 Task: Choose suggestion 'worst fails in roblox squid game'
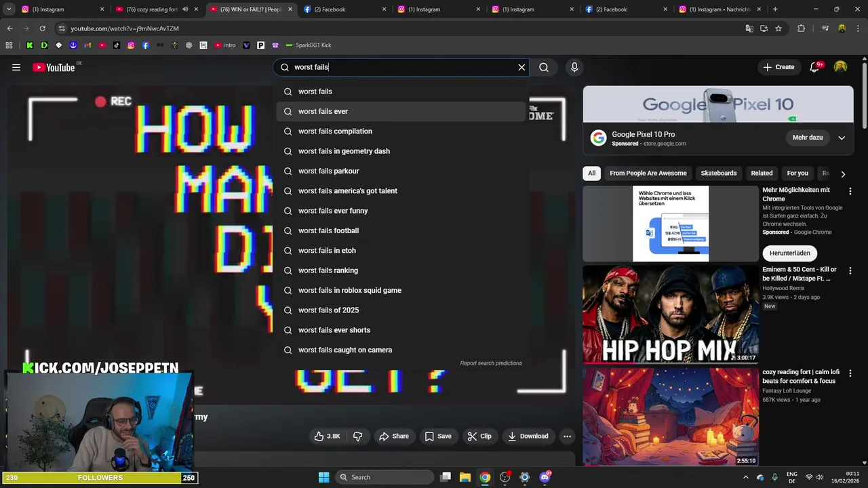pyautogui.click(x=402, y=290)
